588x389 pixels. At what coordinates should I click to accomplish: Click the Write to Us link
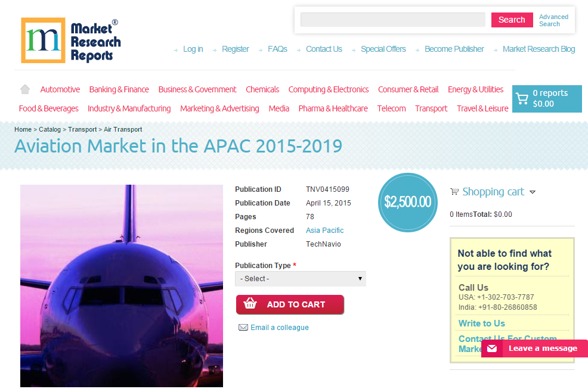tap(481, 323)
